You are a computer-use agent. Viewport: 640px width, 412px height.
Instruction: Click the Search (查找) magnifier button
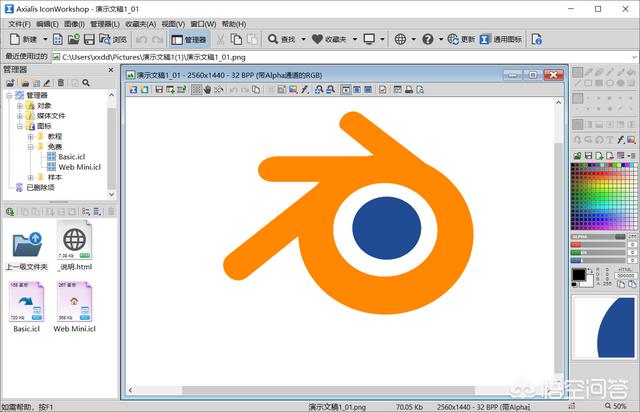pos(281,39)
